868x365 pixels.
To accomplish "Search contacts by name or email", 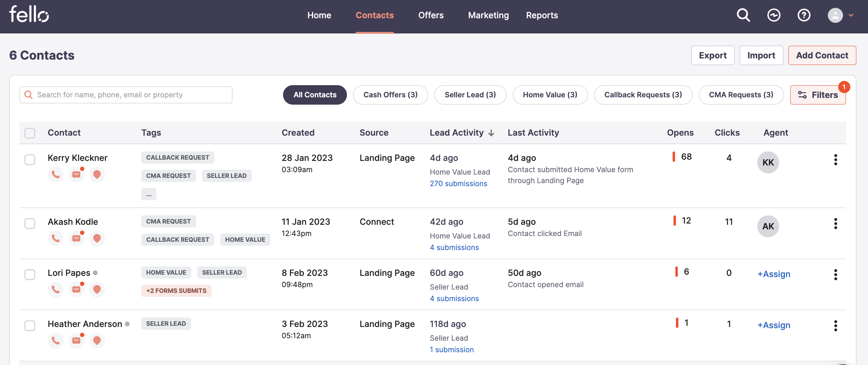I will 126,94.
